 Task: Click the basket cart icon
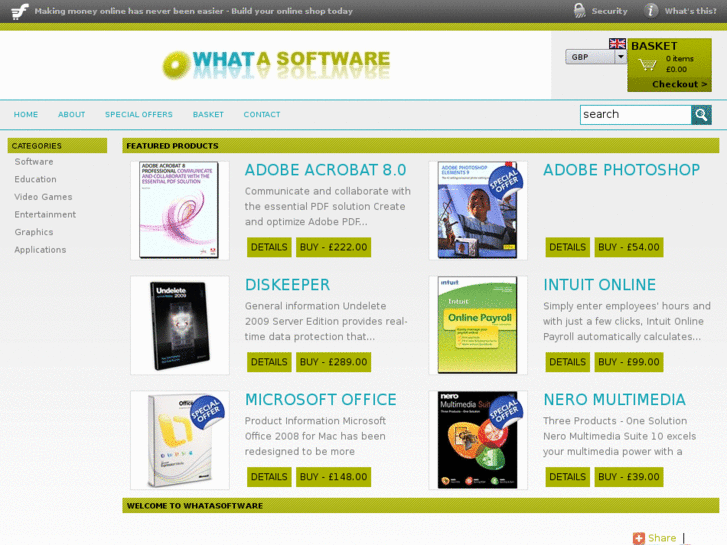click(x=647, y=64)
